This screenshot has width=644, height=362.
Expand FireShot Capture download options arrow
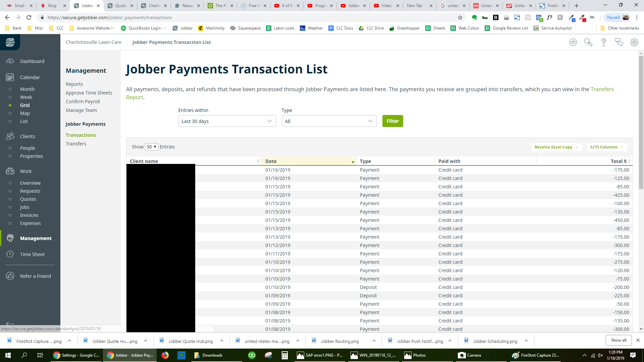(x=69, y=341)
